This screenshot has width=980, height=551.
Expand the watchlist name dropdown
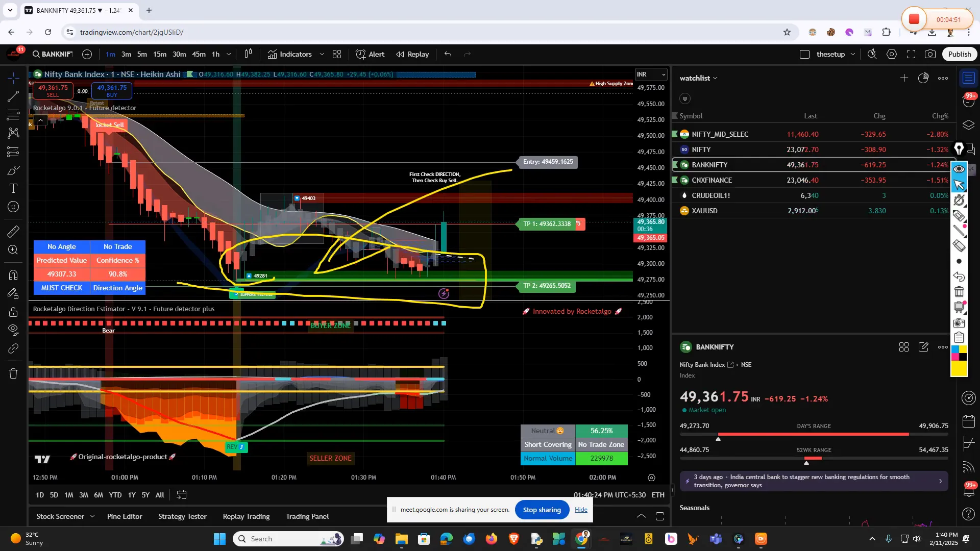pyautogui.click(x=698, y=78)
